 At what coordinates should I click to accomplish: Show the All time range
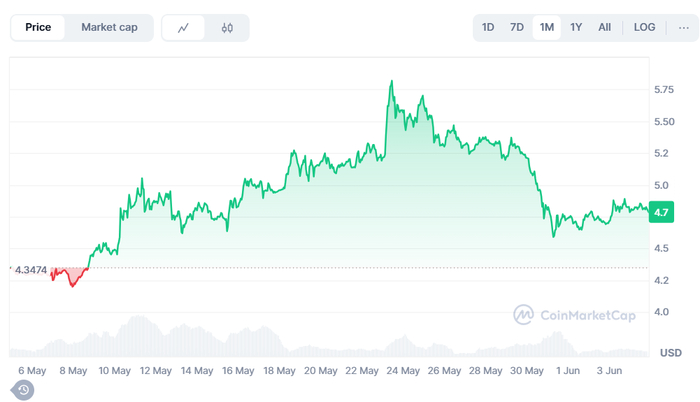[604, 27]
